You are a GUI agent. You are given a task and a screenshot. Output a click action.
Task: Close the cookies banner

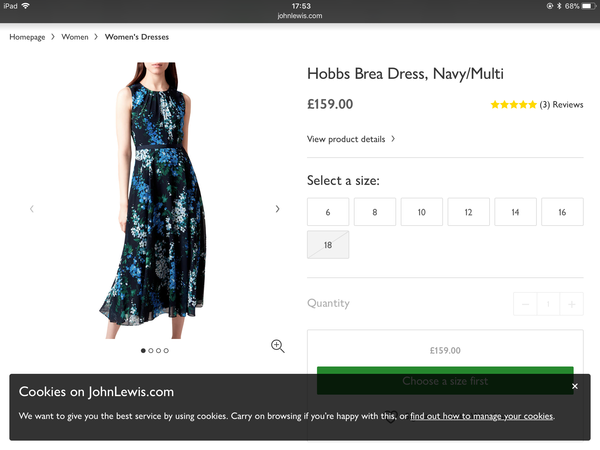pos(575,386)
